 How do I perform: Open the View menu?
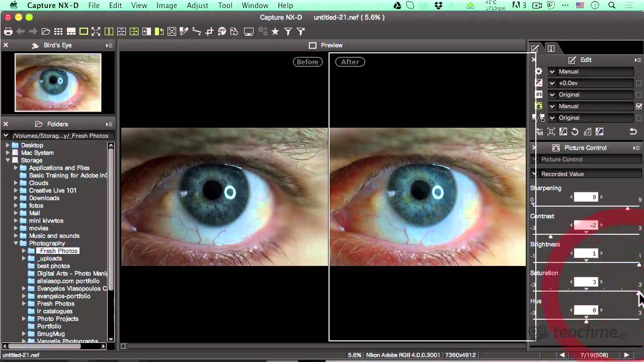pos(139,6)
